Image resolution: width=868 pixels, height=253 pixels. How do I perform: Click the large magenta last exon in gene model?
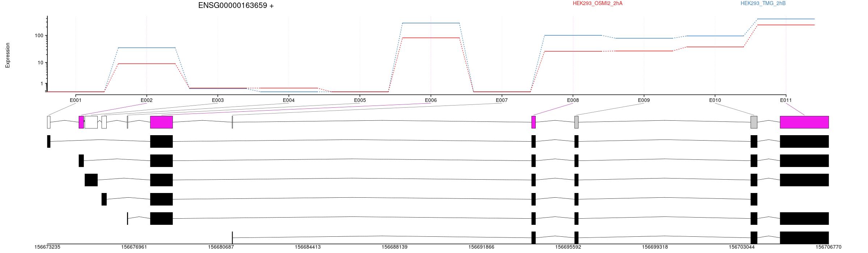pyautogui.click(x=804, y=122)
